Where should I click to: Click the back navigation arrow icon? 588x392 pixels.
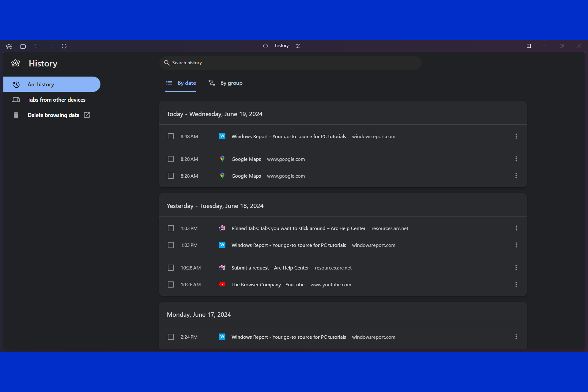coord(37,46)
